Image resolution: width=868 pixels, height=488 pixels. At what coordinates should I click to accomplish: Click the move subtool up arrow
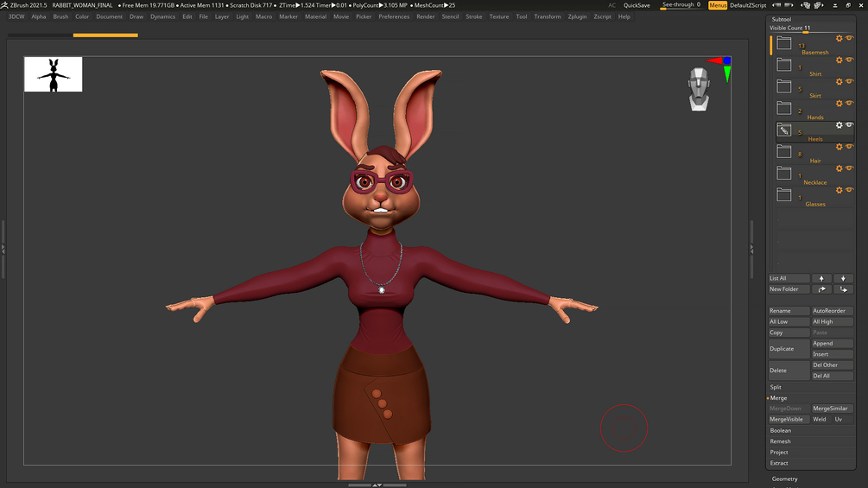click(x=821, y=278)
